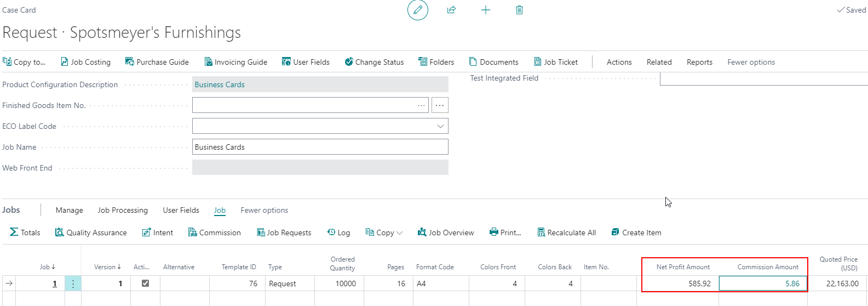Click Change Status action

pos(374,62)
